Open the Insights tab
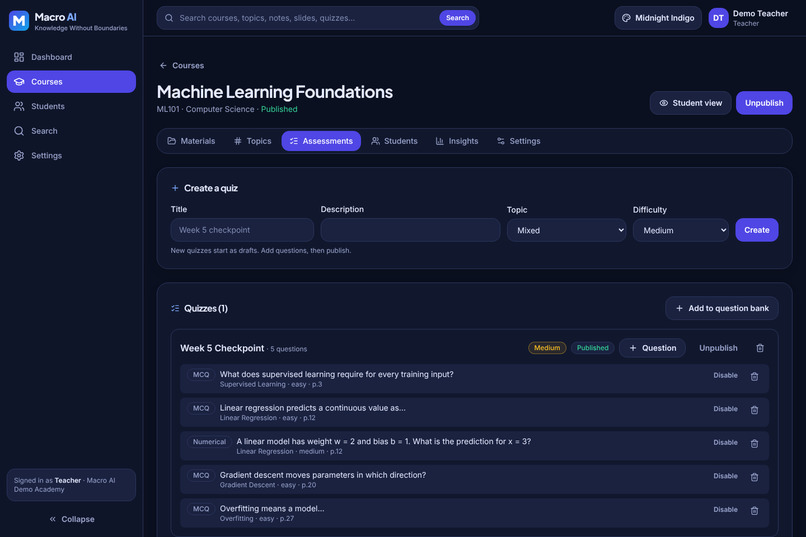This screenshot has height=537, width=806. (457, 141)
